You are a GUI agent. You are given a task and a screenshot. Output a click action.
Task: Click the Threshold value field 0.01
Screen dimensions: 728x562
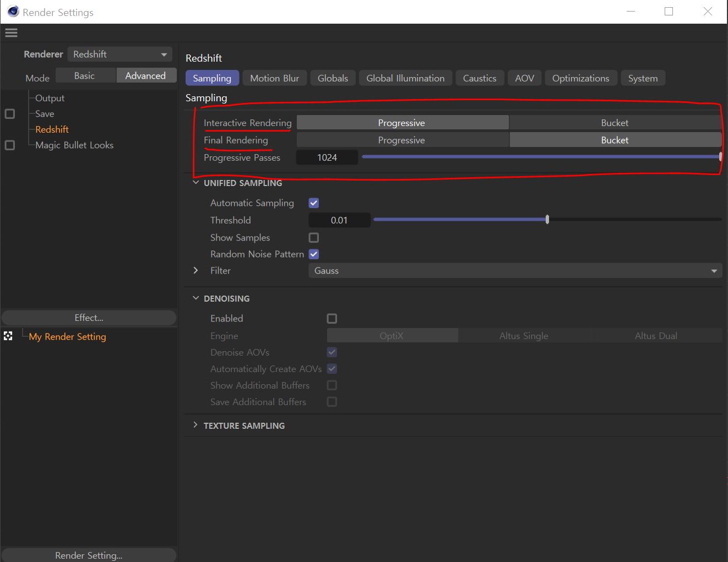(x=339, y=220)
